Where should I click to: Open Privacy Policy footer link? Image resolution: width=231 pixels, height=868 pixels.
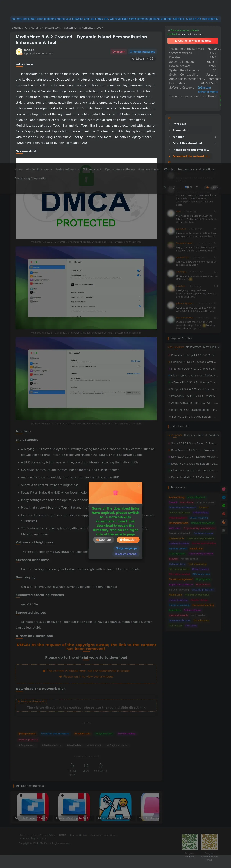click(47, 835)
